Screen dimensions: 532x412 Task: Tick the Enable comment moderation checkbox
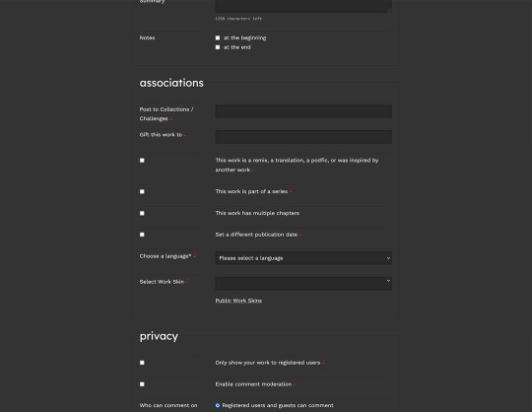pyautogui.click(x=142, y=384)
